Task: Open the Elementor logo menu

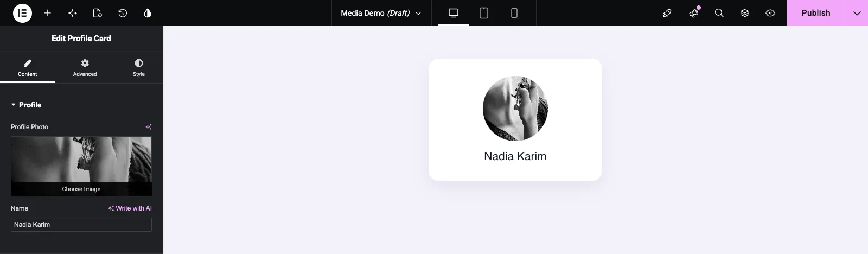Action: [x=22, y=13]
